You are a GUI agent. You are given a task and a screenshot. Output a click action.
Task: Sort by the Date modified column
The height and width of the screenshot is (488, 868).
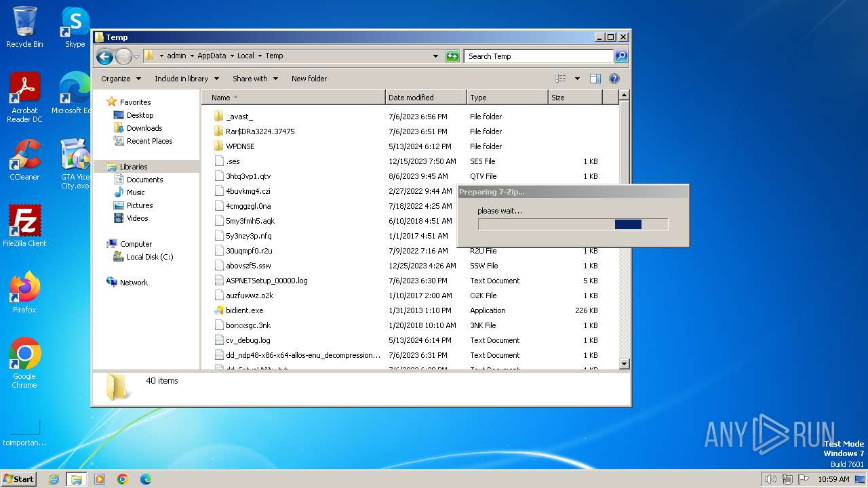click(x=426, y=98)
